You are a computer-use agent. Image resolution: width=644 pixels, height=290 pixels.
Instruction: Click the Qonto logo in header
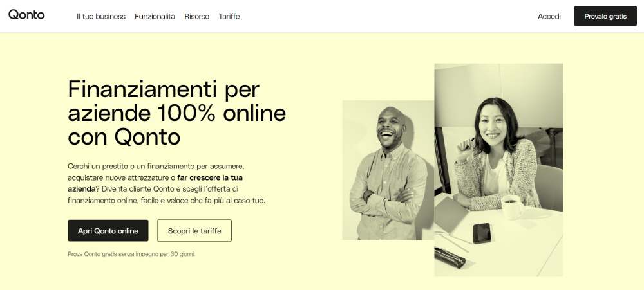click(26, 15)
